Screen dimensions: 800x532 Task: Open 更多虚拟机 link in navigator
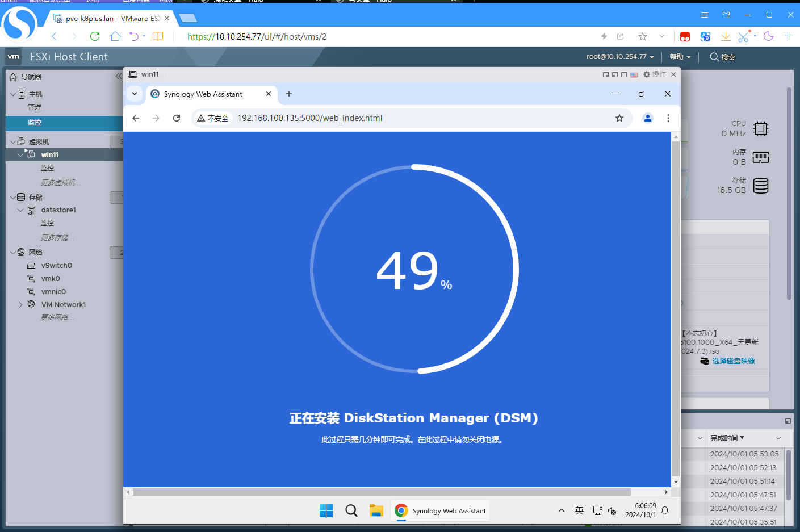[61, 183]
